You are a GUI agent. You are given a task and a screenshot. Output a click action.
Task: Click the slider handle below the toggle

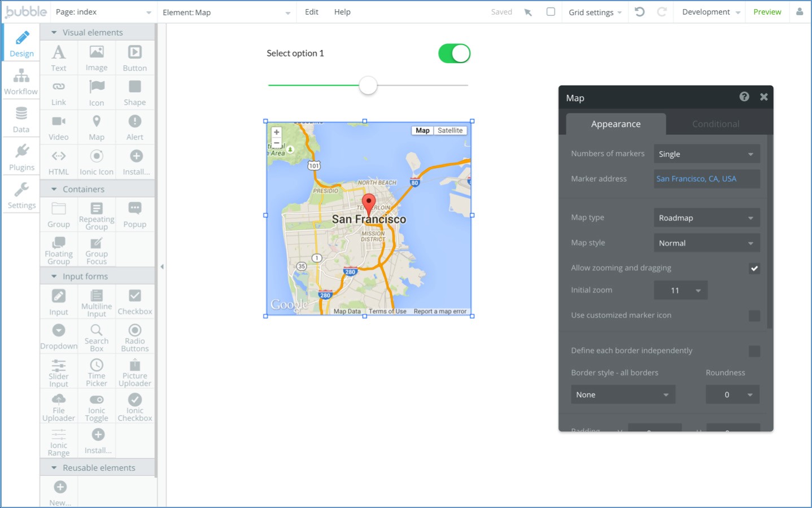(368, 86)
